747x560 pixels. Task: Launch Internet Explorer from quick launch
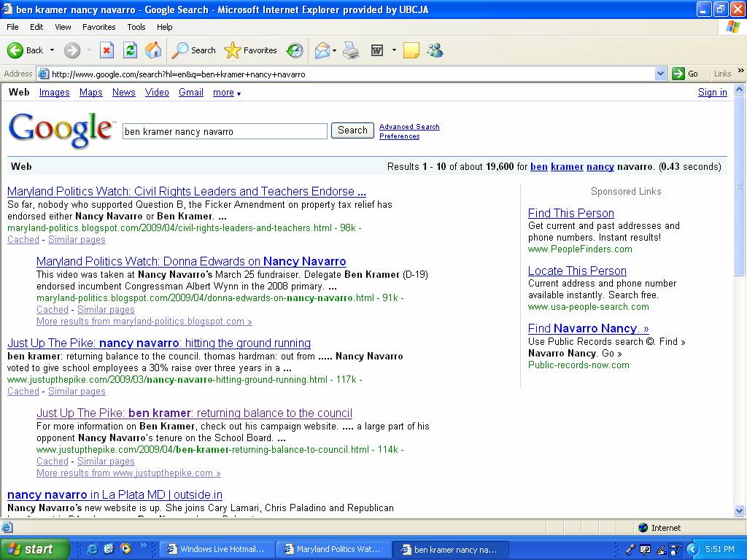[92, 549]
